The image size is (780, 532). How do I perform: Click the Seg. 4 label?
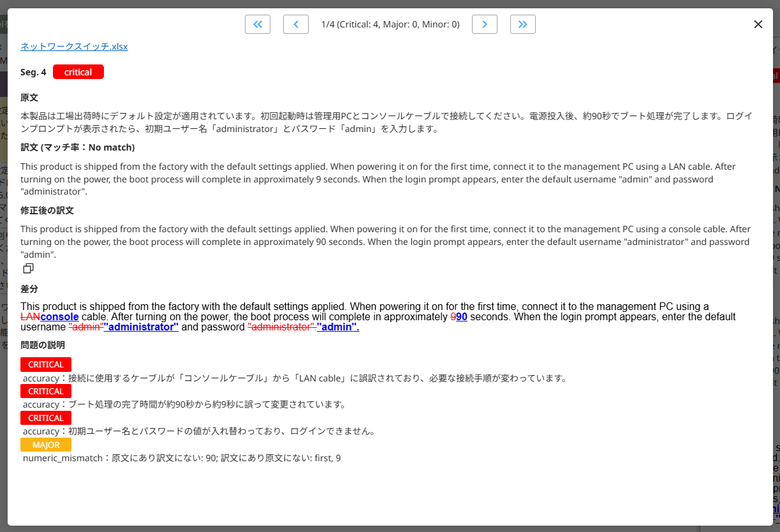tap(33, 72)
